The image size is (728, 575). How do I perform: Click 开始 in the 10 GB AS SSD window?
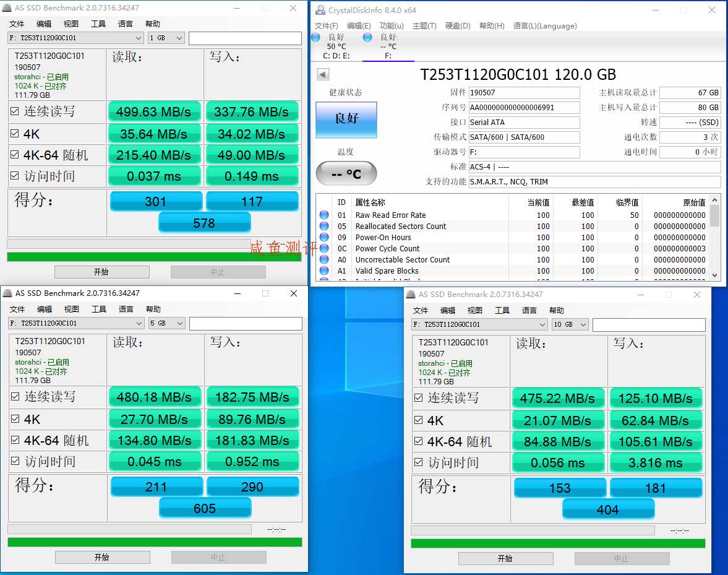coord(506,558)
